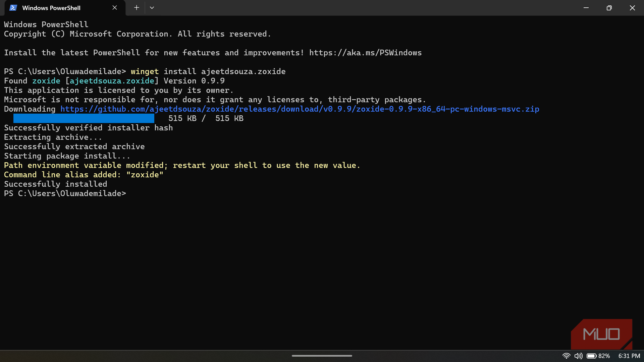644x362 pixels.
Task: Close the Windows PowerShell tab
Action: [x=115, y=8]
